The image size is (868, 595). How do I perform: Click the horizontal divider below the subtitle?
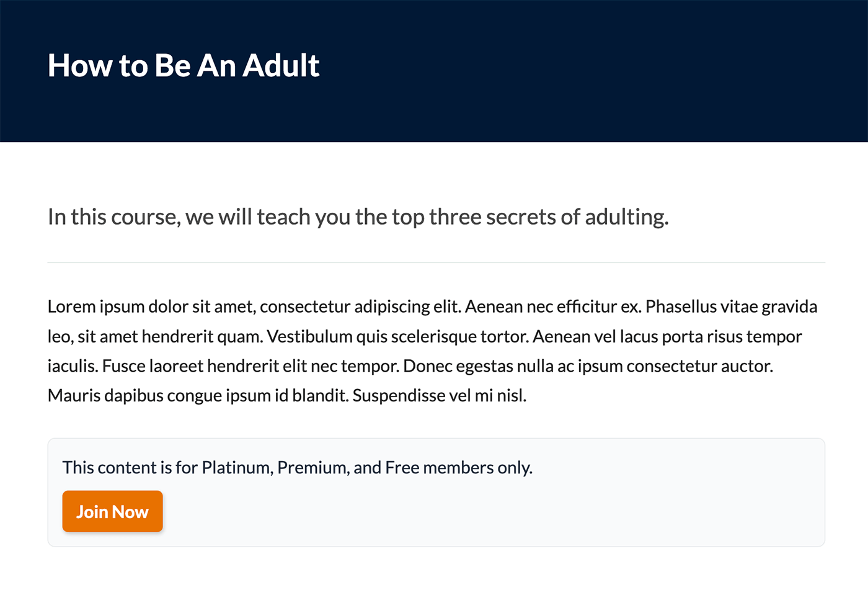(x=434, y=261)
